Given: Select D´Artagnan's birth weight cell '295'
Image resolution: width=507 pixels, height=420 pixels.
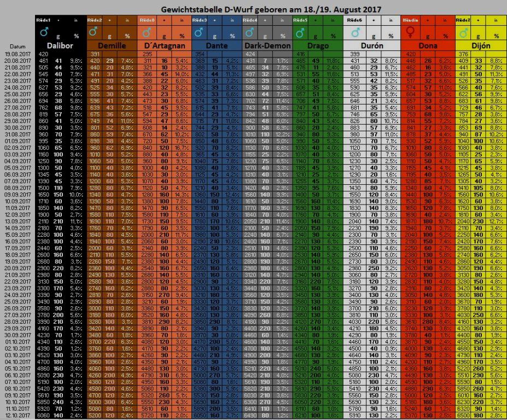Looking at the screenshot, I should 148,54.
